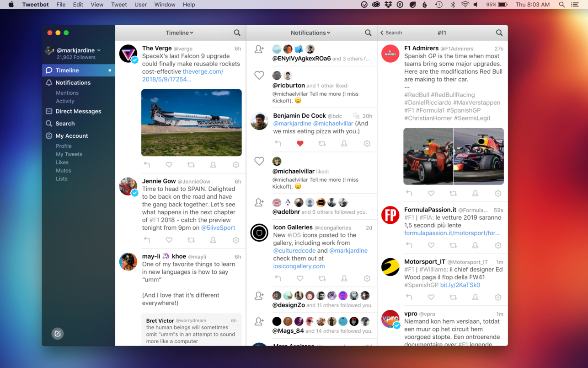Reply to The Verge's SpaceX tweet

[147, 164]
